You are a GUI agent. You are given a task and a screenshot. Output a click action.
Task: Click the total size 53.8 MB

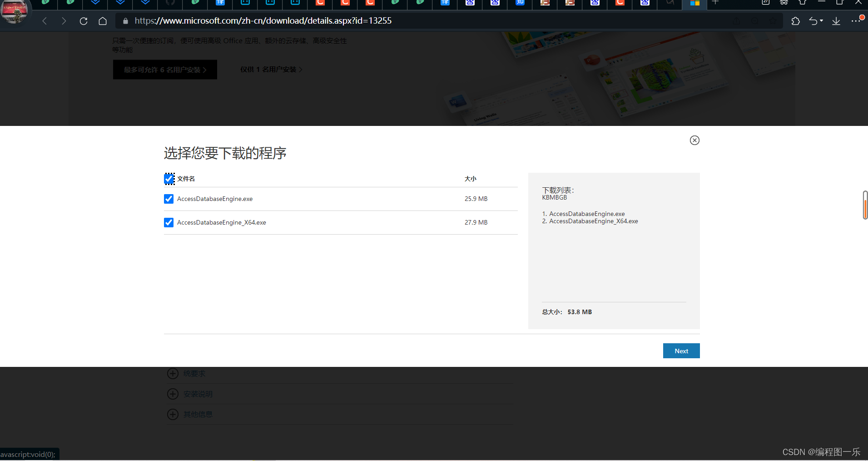580,312
